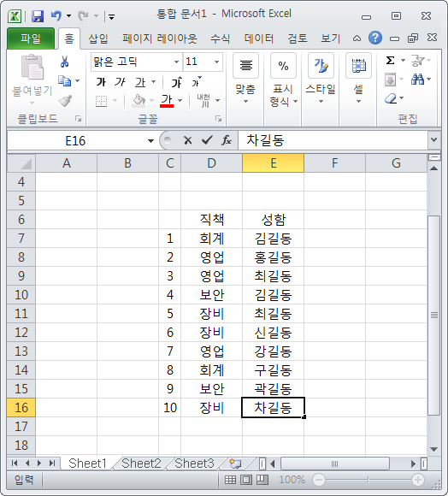Toggle underline formatting 가

click(x=140, y=82)
